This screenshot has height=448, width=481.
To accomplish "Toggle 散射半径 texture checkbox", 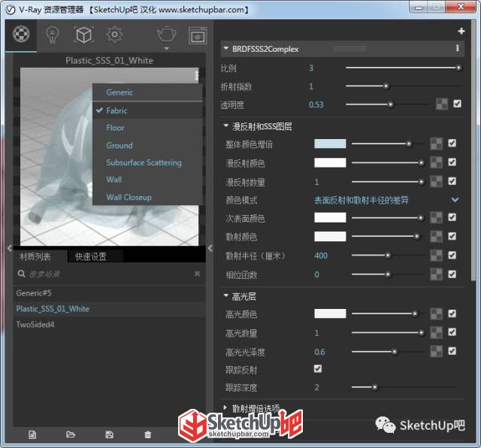I will [x=452, y=255].
